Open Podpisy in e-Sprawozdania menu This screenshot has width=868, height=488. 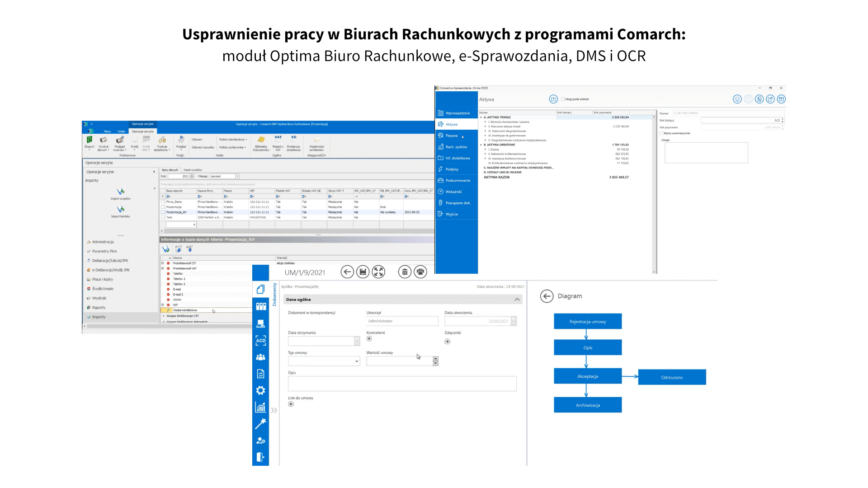456,169
